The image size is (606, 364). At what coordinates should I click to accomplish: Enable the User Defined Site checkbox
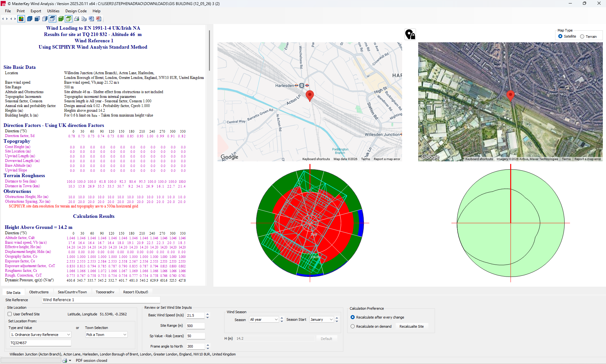[x=10, y=314]
